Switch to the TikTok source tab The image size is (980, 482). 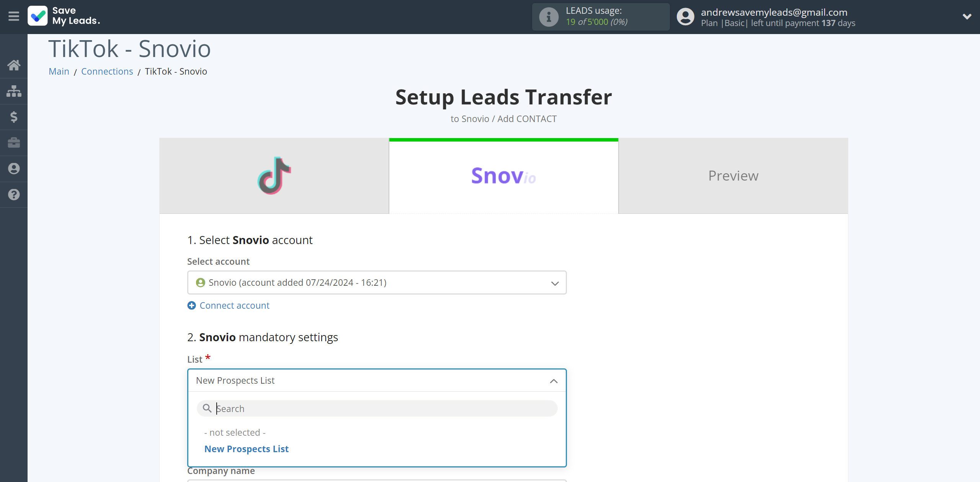tap(274, 176)
